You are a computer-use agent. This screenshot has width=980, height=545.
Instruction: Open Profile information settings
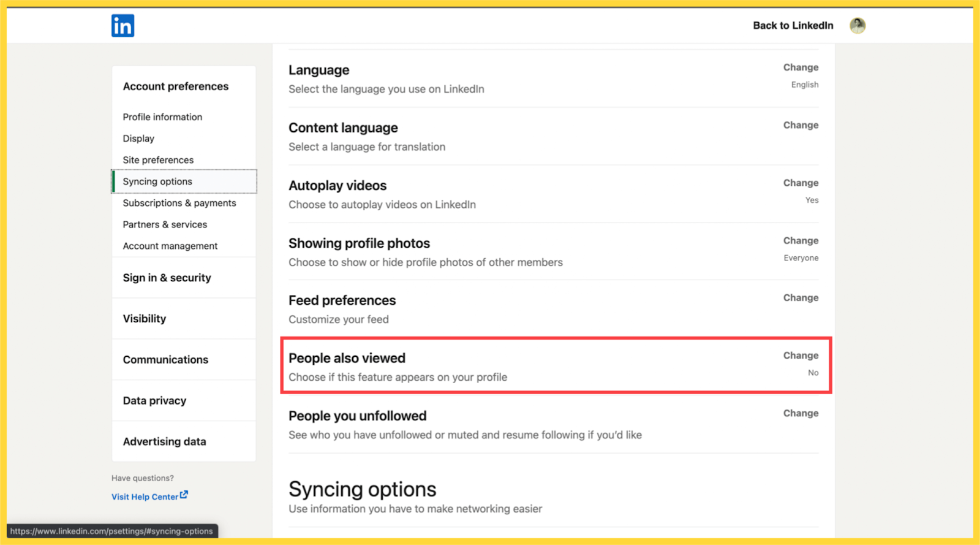coord(162,117)
